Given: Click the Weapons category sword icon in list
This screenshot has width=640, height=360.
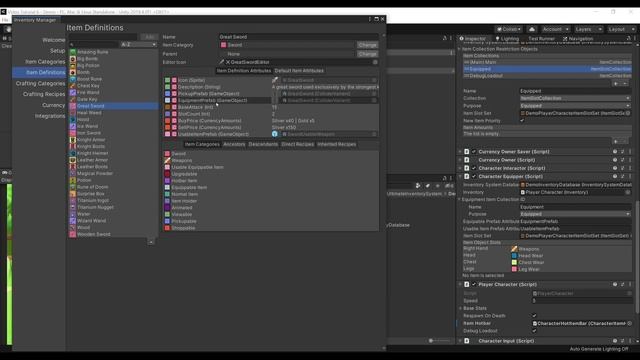Looking at the screenshot, I should click(x=167, y=160).
